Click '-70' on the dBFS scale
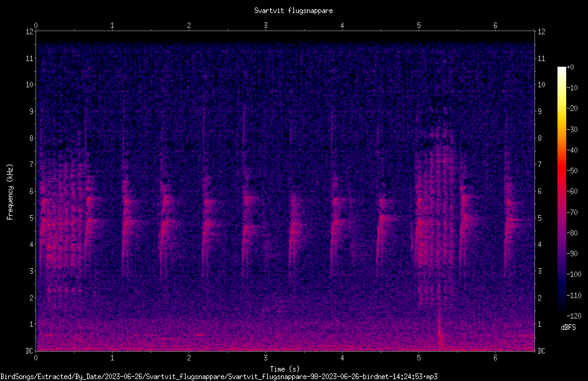588x381 pixels. click(572, 213)
